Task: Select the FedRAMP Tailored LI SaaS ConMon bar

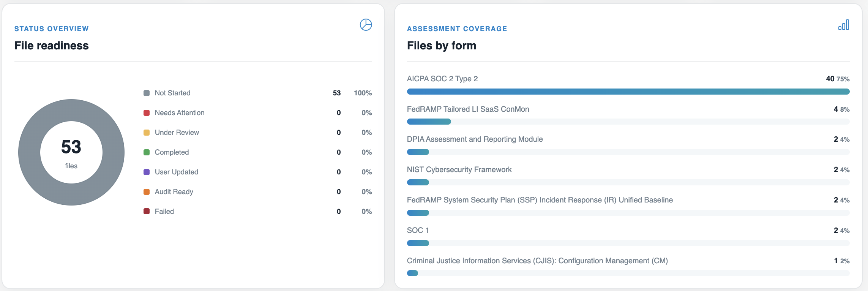Action: point(628,122)
